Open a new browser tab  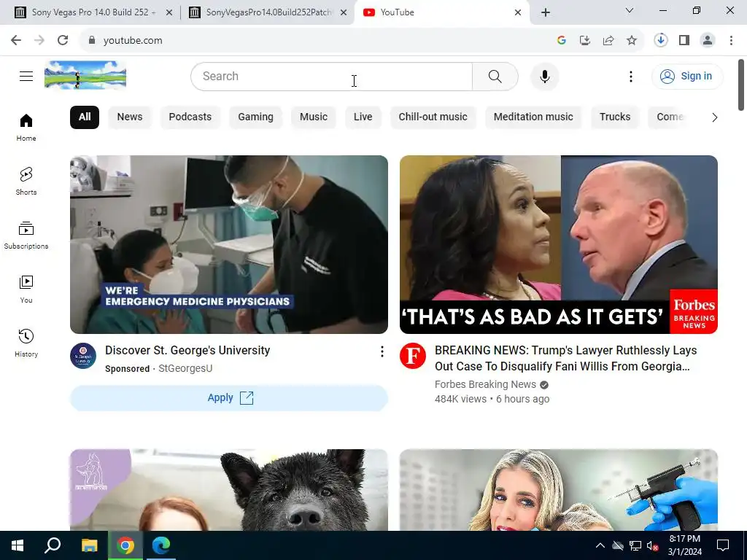[546, 12]
